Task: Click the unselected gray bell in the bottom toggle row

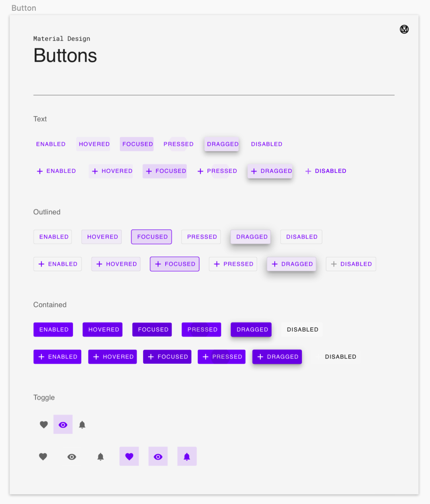Action: click(101, 457)
